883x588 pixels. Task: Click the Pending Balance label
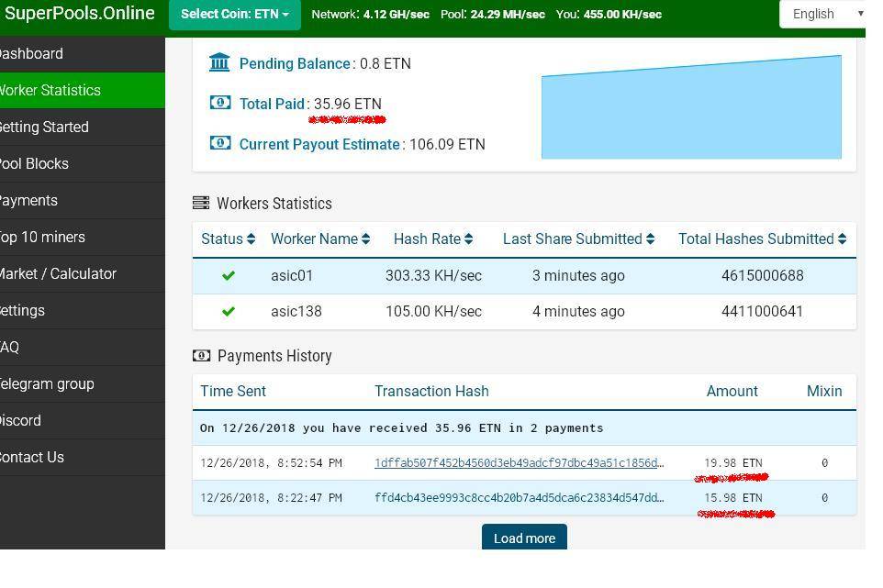295,63
